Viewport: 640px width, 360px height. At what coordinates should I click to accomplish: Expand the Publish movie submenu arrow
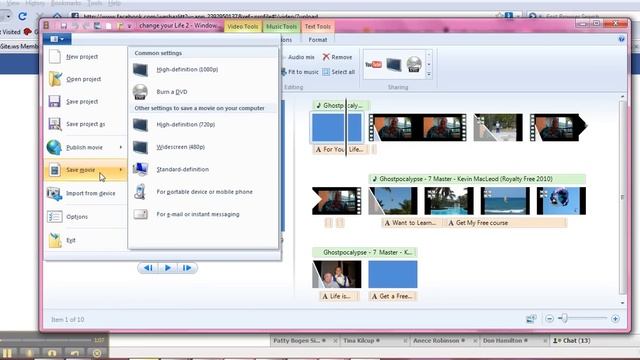(121, 147)
